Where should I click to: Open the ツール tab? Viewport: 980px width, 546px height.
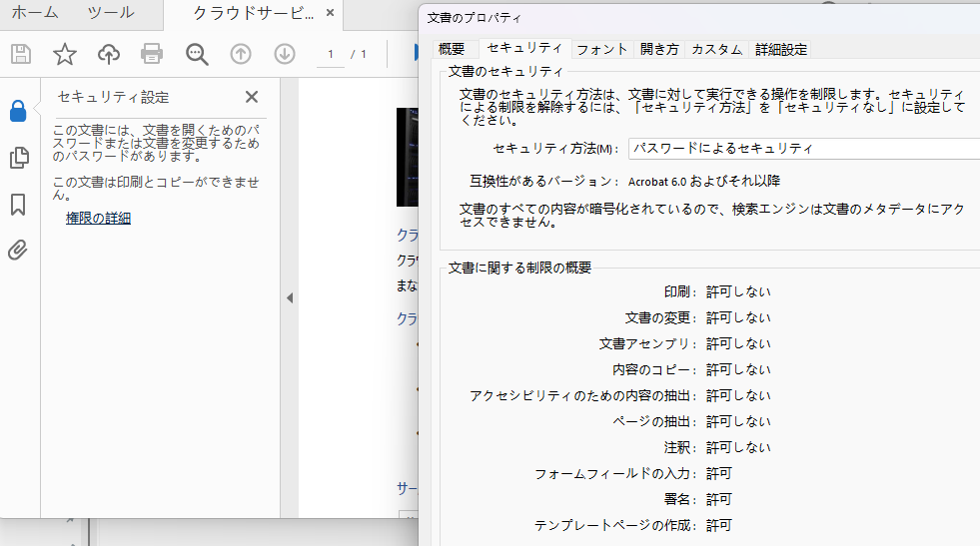click(111, 13)
